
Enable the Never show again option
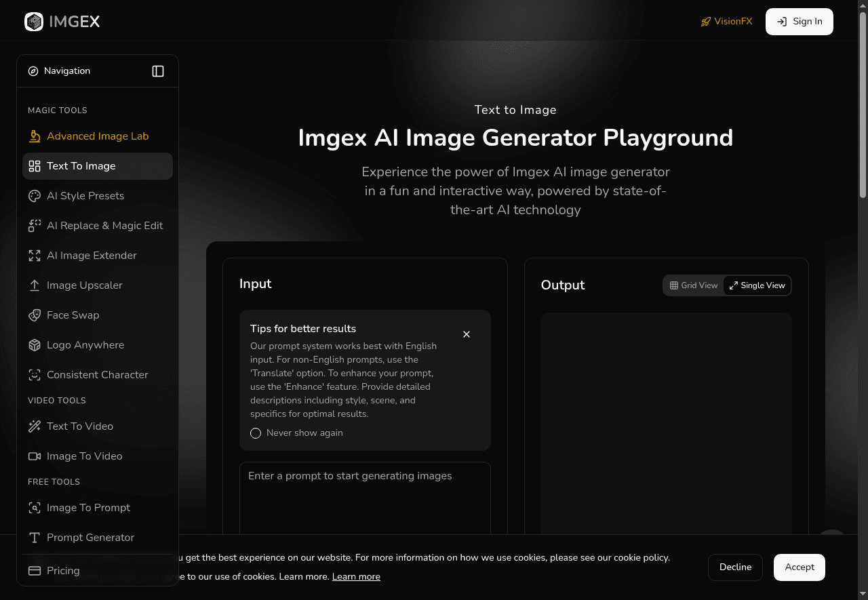pyautogui.click(x=256, y=433)
